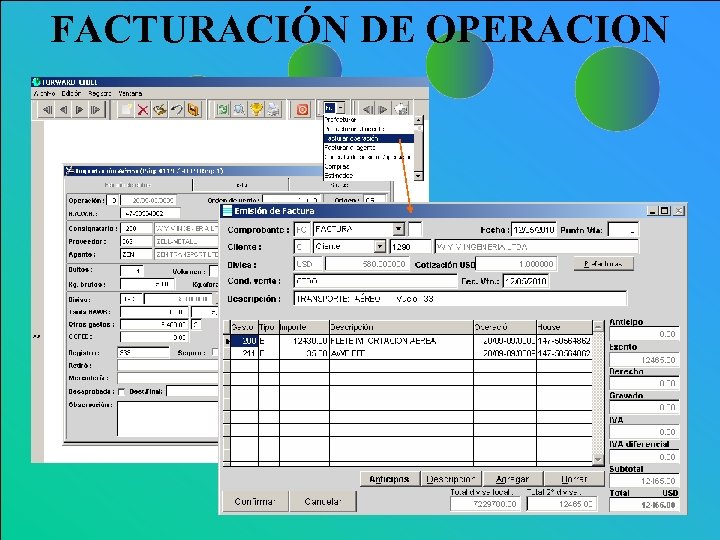Click the right arrow after the toolbar dropdown

pos(383,109)
